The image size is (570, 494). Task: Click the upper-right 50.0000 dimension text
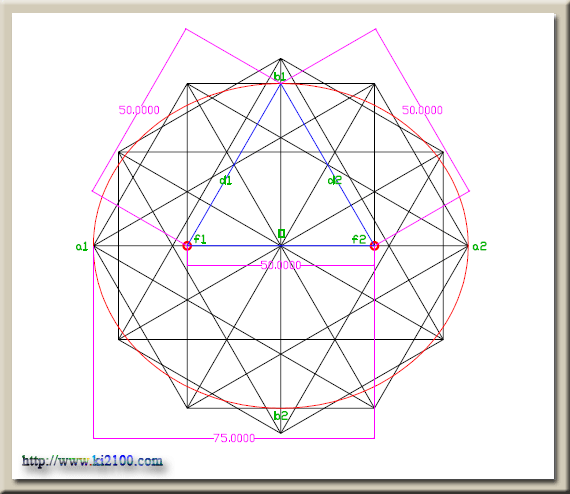tap(422, 110)
